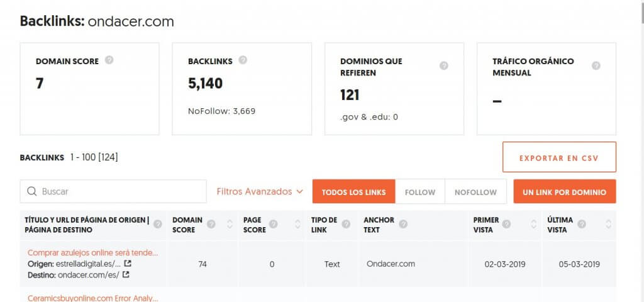
Task: Click Un Link por Dominio button
Action: pos(564,192)
